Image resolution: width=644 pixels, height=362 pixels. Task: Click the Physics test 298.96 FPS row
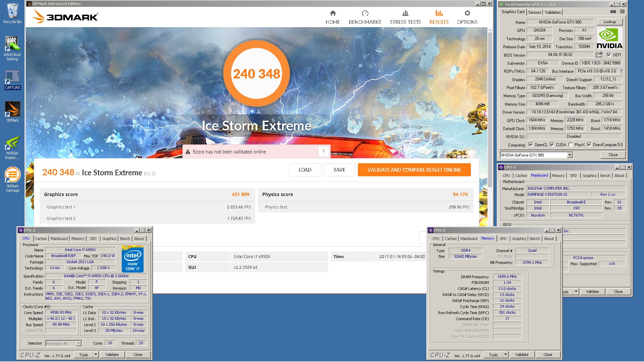tap(366, 207)
